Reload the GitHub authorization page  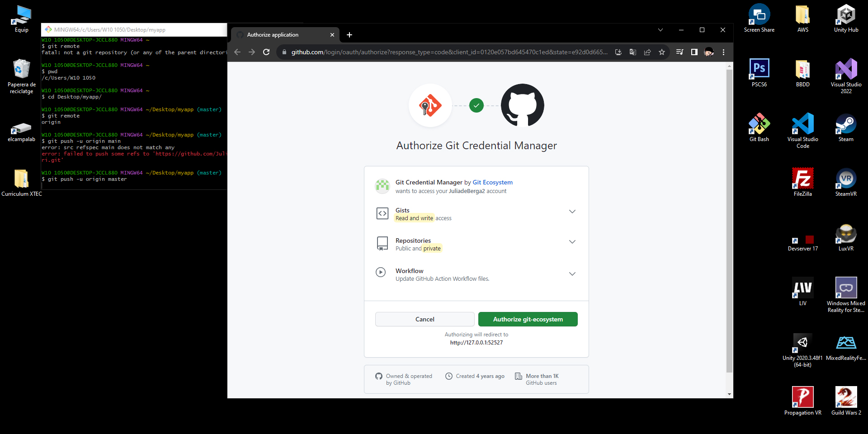pos(266,52)
